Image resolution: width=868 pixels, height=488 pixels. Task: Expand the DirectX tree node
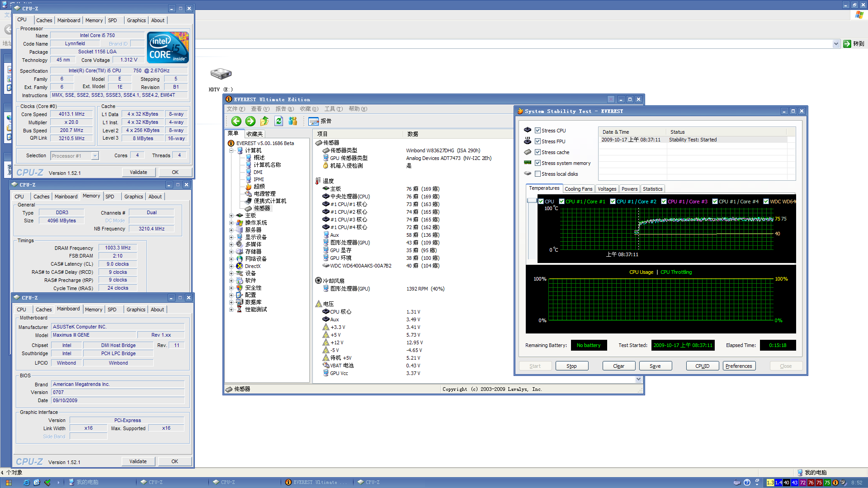231,266
